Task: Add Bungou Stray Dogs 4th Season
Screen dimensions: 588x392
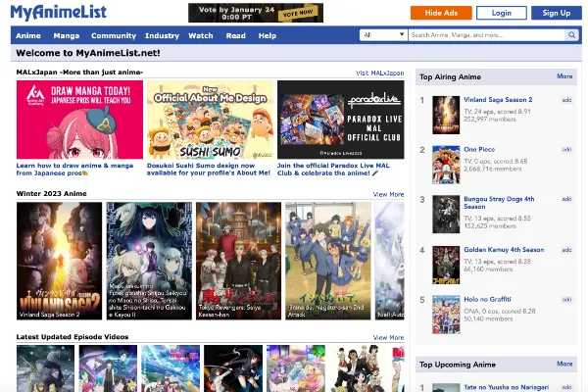Action: coord(566,199)
